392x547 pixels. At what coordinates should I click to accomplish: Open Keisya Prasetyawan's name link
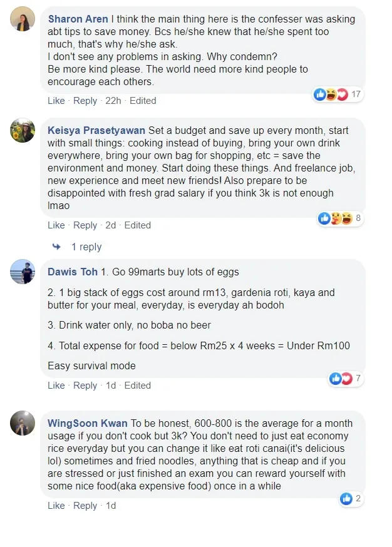click(x=96, y=131)
